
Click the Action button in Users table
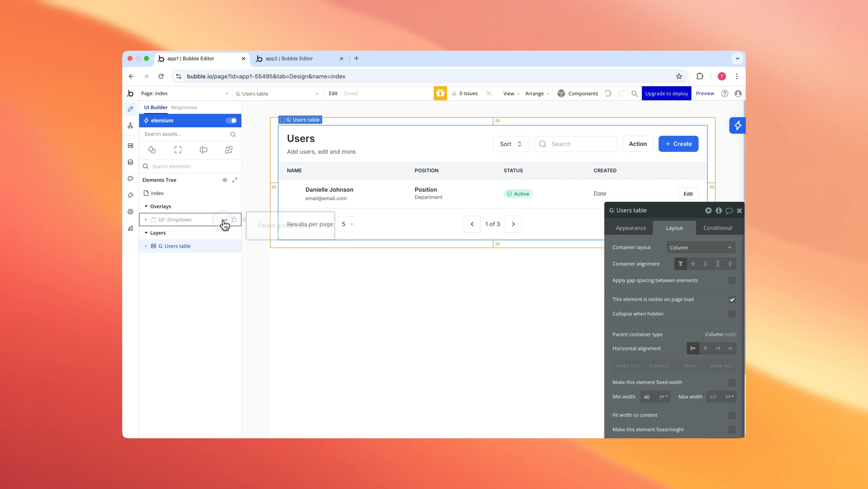click(637, 144)
